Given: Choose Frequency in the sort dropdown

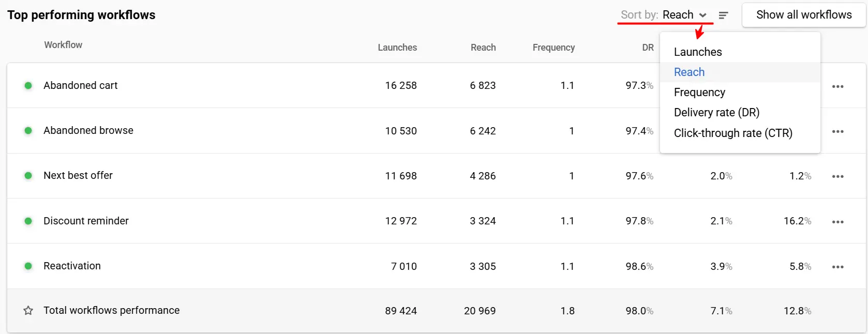Looking at the screenshot, I should 699,92.
